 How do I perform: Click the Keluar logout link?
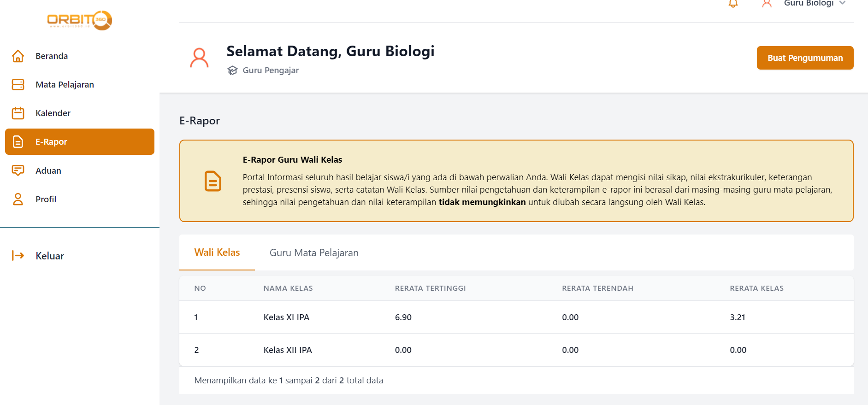[50, 256]
